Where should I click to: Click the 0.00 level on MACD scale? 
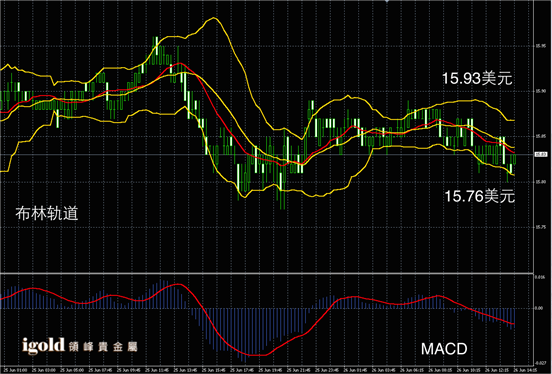[539, 308]
